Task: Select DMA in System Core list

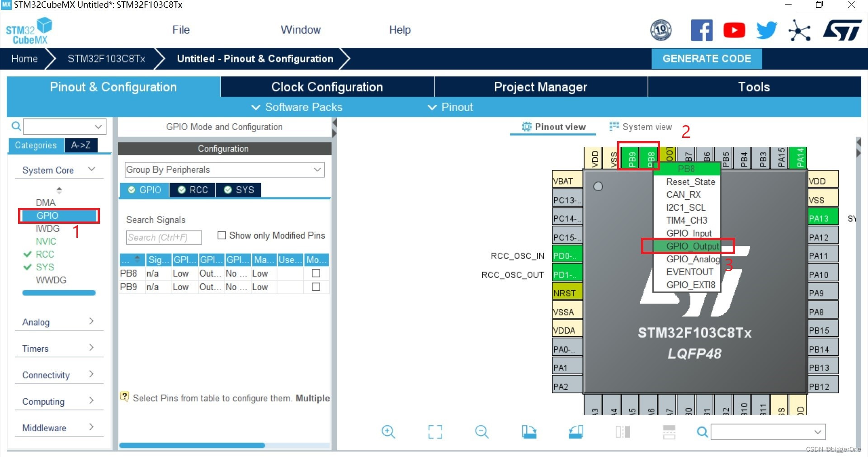Action: [x=46, y=203]
